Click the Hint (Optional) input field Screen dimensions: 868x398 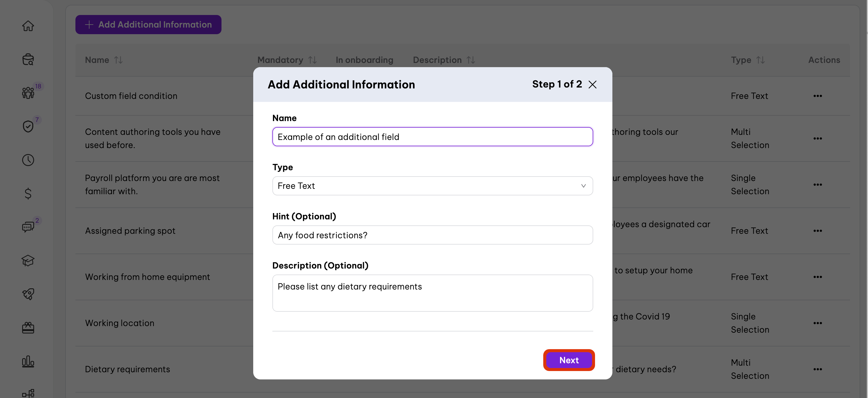point(432,235)
